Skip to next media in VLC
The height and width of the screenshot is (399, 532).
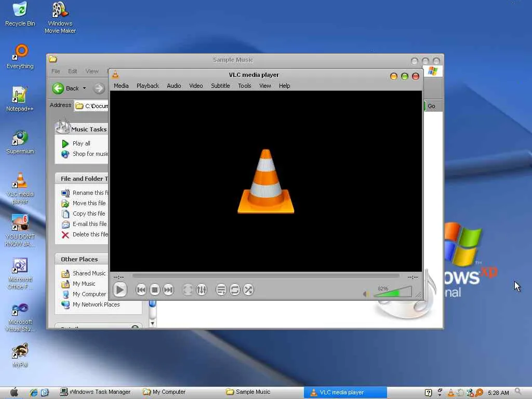coord(168,290)
